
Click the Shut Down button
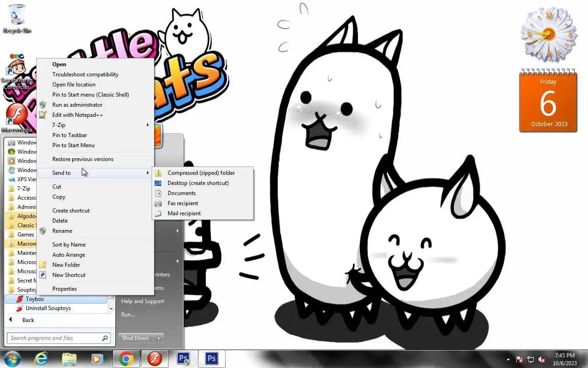click(136, 338)
